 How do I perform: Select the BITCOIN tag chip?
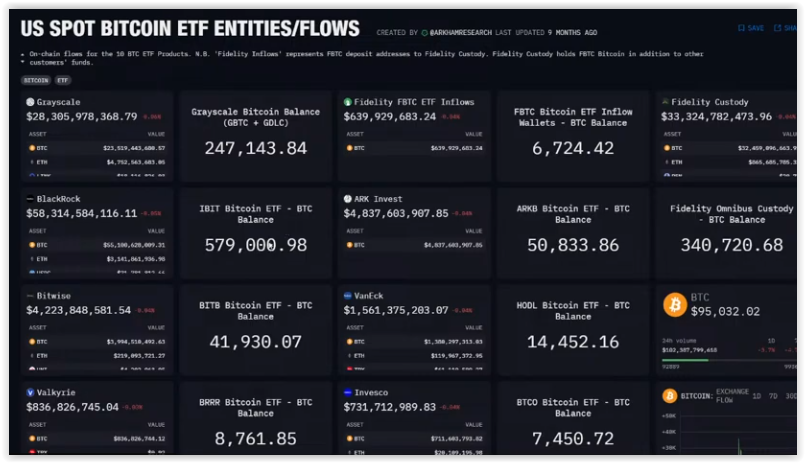[36, 80]
